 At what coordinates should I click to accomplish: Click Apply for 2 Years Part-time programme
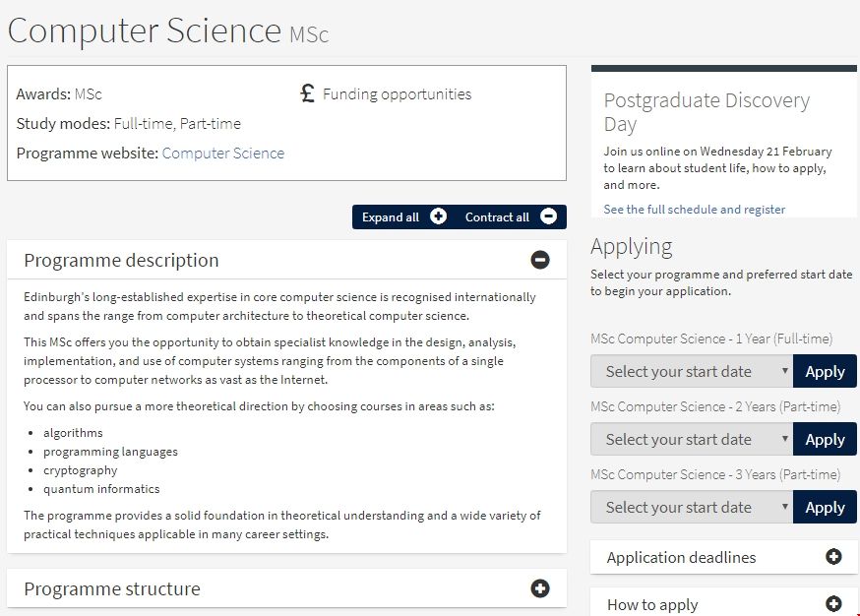[825, 440]
